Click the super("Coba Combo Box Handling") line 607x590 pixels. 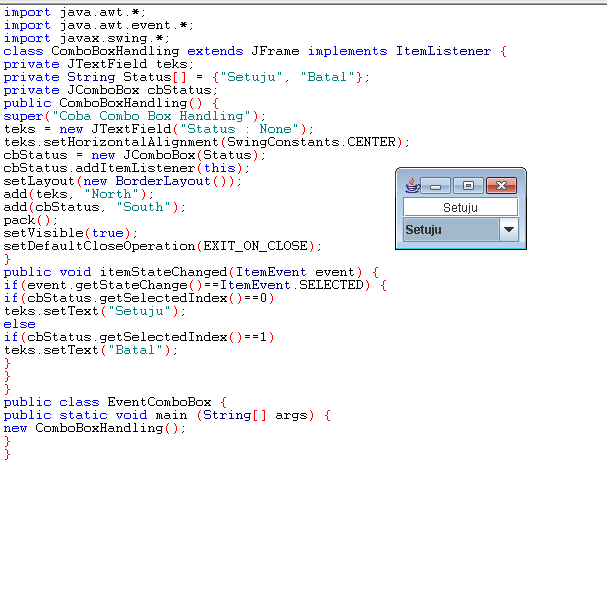click(x=135, y=116)
